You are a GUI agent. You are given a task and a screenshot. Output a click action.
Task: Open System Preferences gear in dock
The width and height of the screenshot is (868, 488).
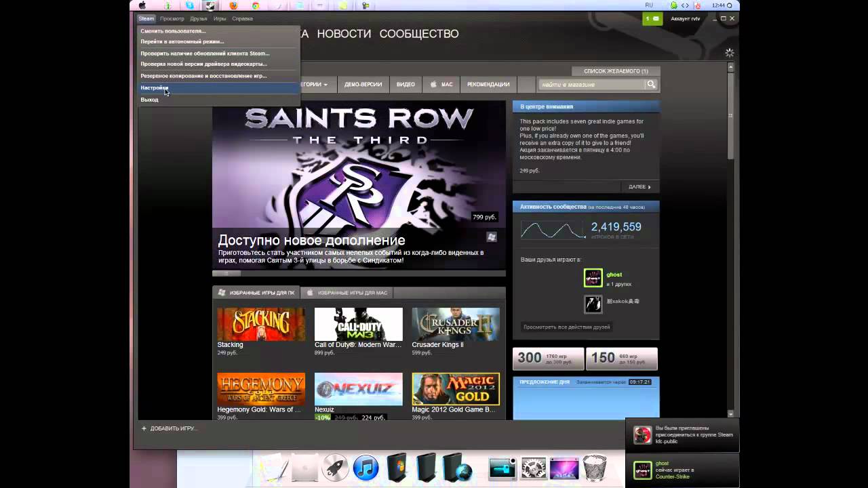534,468
